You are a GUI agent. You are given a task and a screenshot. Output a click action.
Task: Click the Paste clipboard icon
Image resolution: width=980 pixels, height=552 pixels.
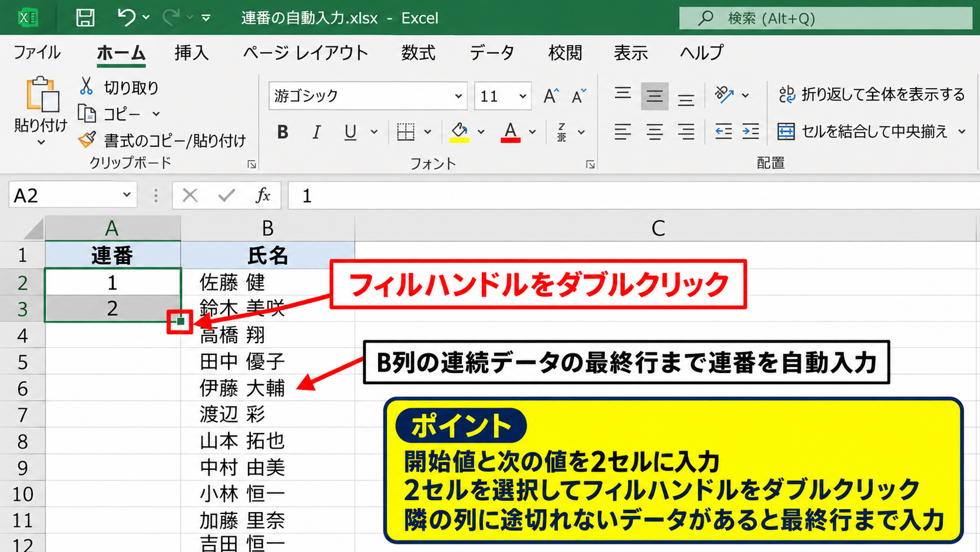pos(42,94)
